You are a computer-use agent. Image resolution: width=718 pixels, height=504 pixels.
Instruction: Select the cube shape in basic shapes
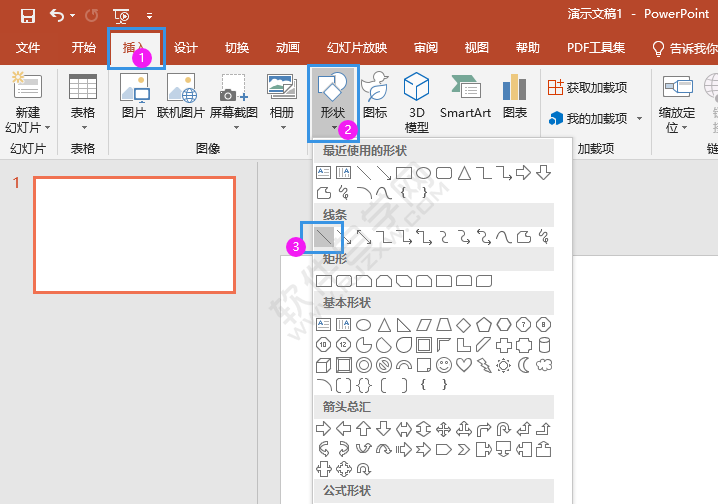pos(324,365)
